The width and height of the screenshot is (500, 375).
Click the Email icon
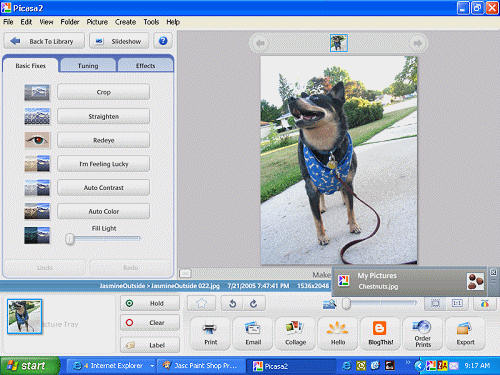(x=253, y=334)
